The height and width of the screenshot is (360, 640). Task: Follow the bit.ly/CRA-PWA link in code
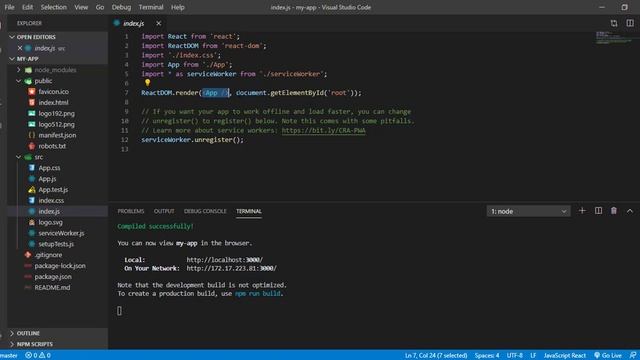pyautogui.click(x=323, y=130)
